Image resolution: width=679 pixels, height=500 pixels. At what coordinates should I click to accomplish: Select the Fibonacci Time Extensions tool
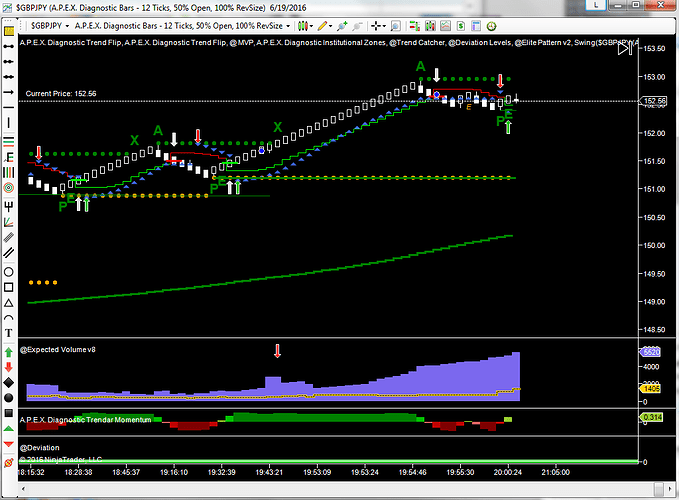click(8, 172)
